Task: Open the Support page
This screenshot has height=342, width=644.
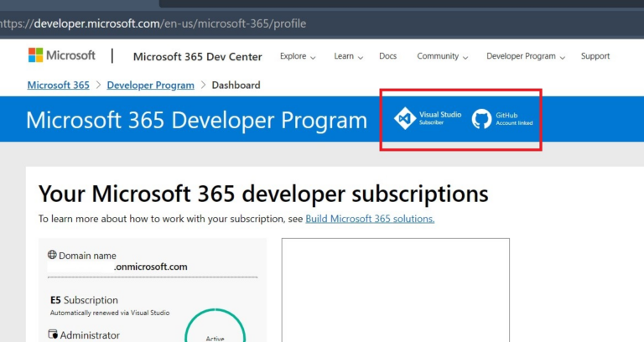Action: (x=595, y=56)
